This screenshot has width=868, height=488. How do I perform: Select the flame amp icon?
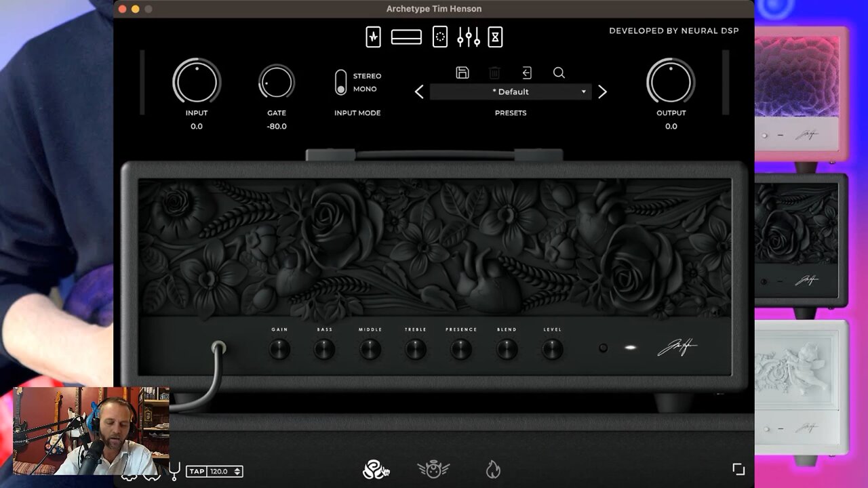pyautogui.click(x=493, y=469)
